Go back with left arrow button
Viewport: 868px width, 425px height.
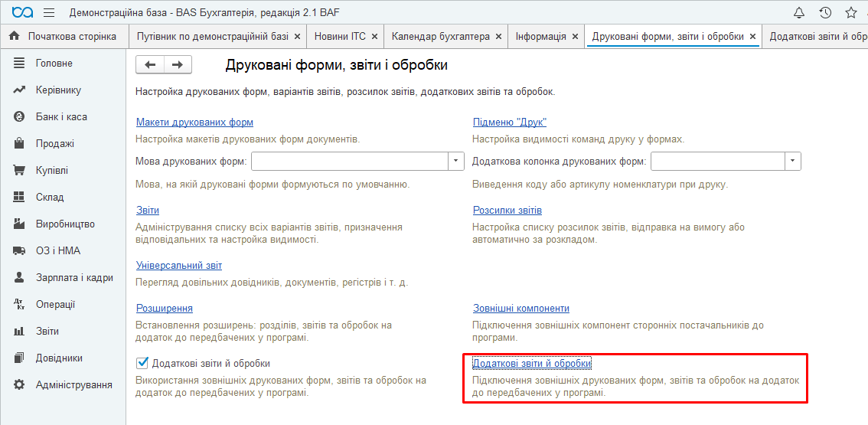[x=150, y=65]
